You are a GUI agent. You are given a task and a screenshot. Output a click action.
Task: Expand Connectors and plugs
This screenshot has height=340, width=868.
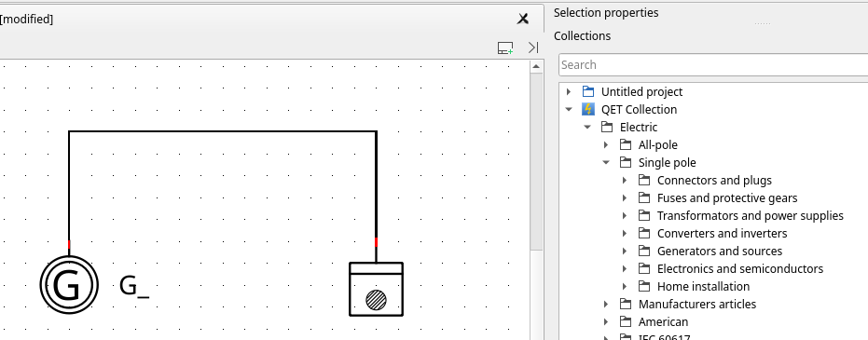pos(625,180)
